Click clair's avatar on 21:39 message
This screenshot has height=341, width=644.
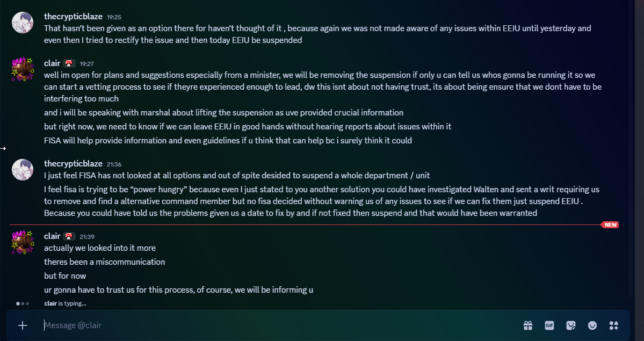click(23, 243)
